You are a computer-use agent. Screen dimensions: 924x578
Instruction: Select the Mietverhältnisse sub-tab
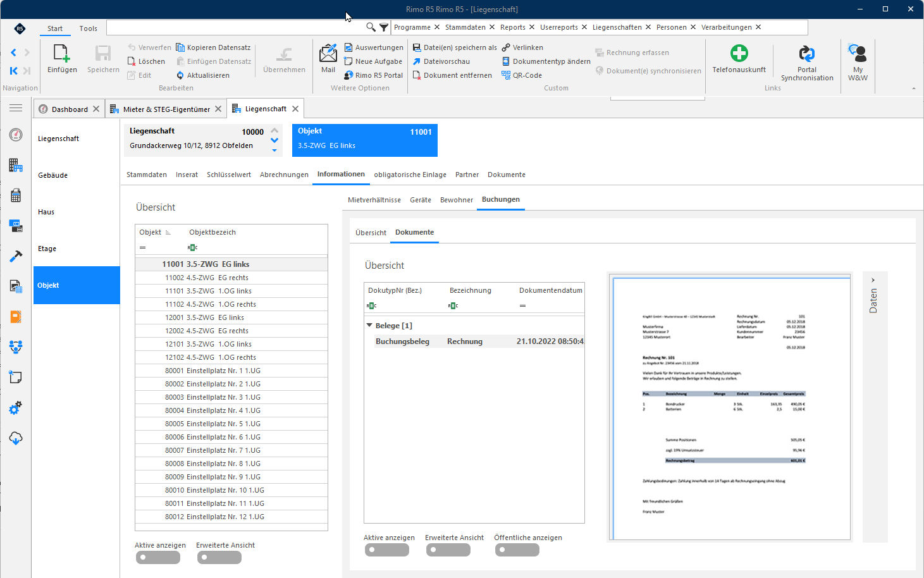(x=374, y=200)
